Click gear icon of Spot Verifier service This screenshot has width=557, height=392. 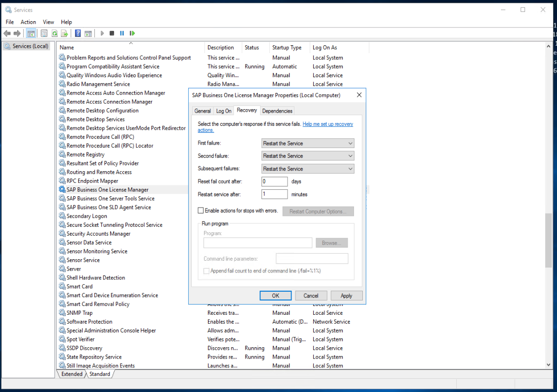click(62, 339)
